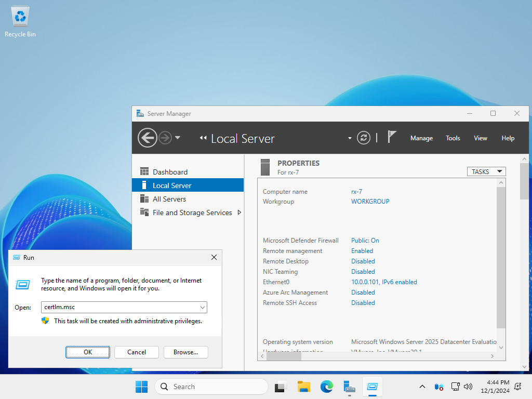
Task: Click the Remote management Enabled link
Action: click(x=362, y=251)
